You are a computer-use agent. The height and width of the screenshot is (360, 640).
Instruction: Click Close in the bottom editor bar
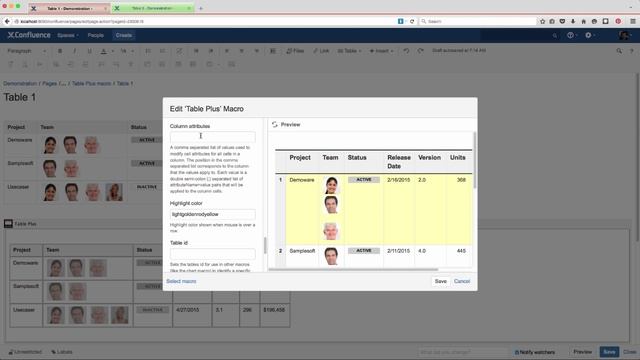point(630,352)
